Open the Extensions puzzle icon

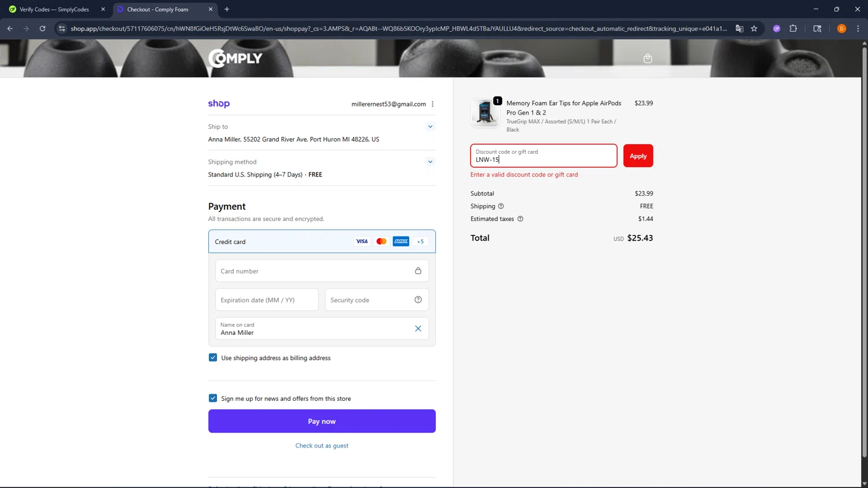[x=793, y=28]
